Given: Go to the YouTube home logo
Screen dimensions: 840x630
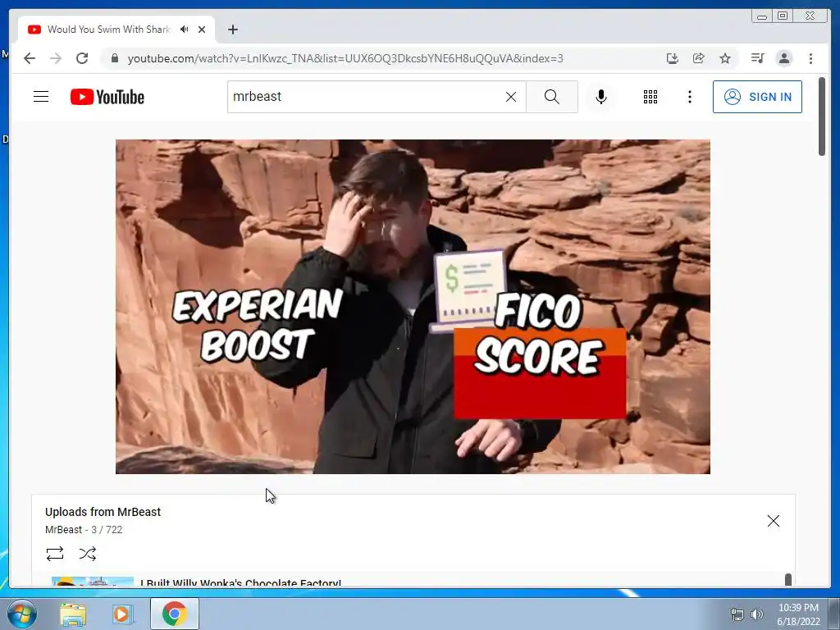Looking at the screenshot, I should click(107, 97).
